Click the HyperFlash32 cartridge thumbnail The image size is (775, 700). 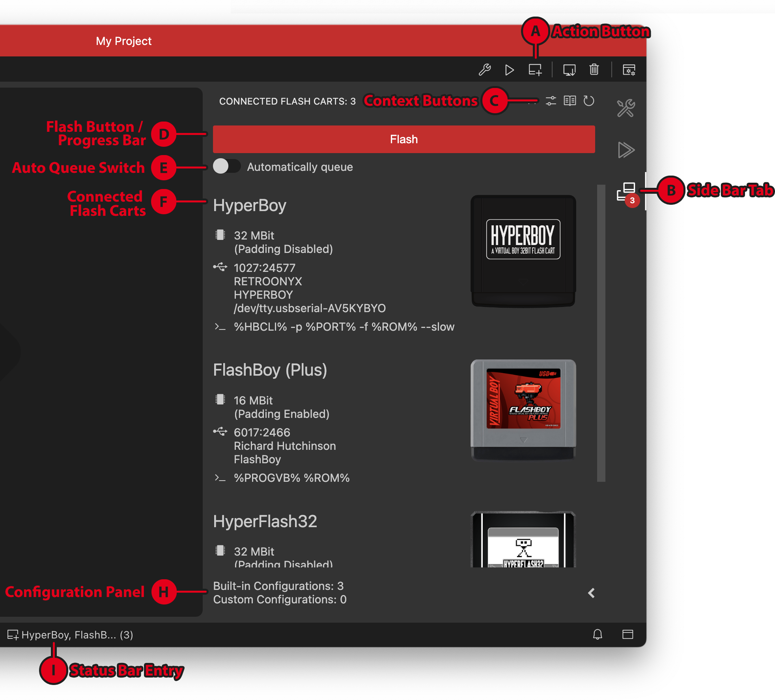click(523, 539)
